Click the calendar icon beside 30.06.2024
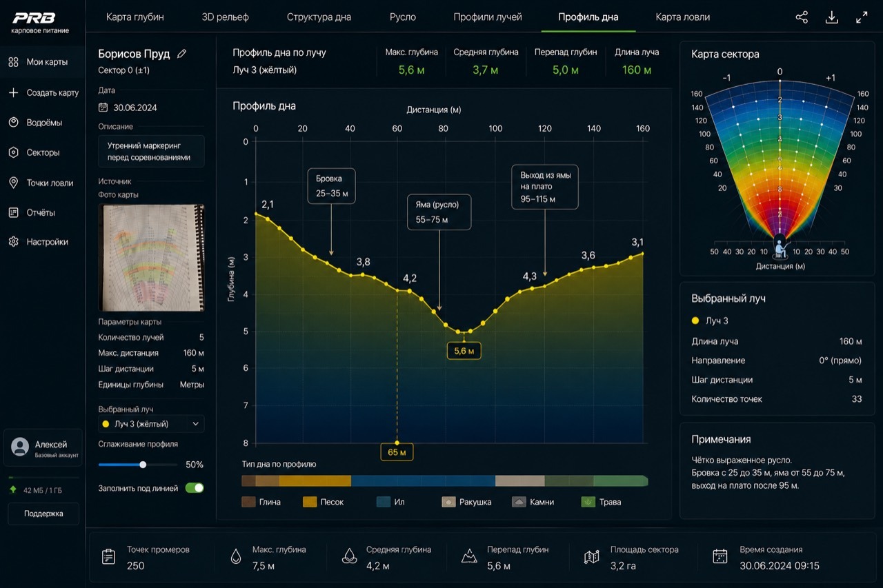883x588 pixels. click(x=103, y=108)
